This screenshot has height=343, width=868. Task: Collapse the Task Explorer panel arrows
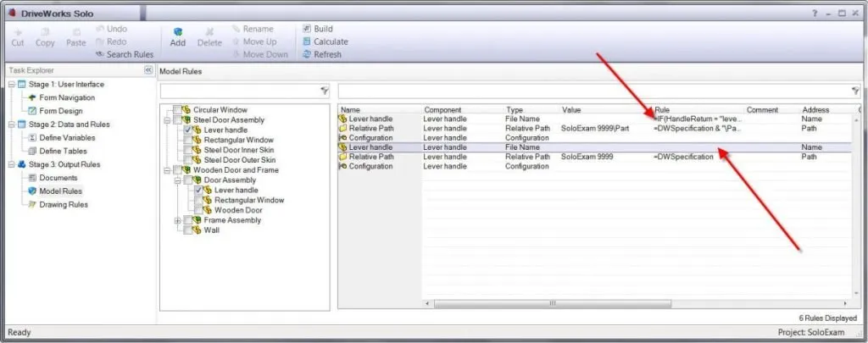(148, 70)
